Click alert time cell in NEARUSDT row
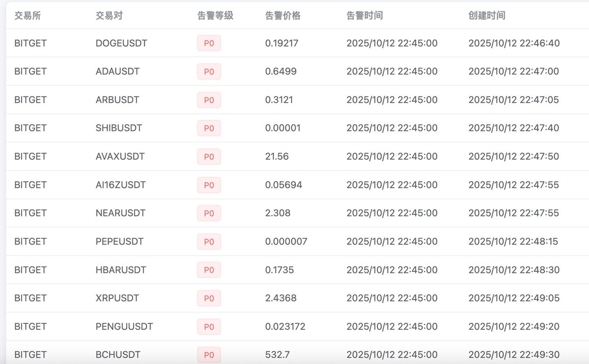This screenshot has height=364, width=589. pyautogui.click(x=392, y=213)
